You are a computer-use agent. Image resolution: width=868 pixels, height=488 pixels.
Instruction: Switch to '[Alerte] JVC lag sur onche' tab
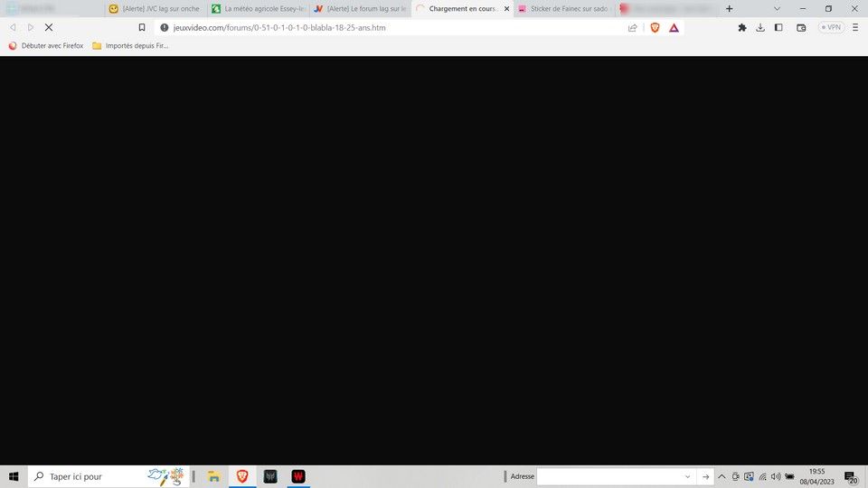pyautogui.click(x=155, y=9)
